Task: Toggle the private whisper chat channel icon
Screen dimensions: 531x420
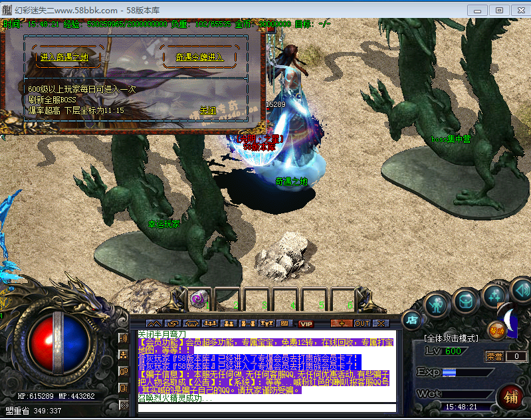Action: point(124,388)
